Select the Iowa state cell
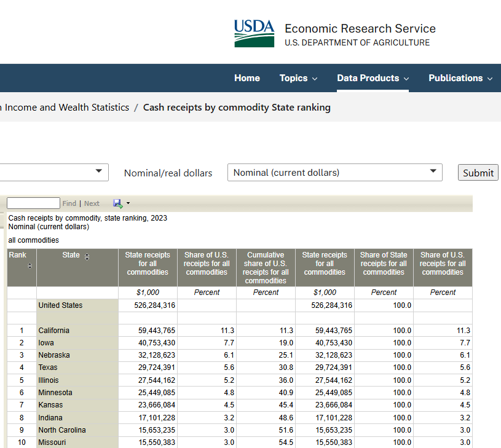Image resolution: width=501 pixels, height=448 pixels. [x=77, y=343]
